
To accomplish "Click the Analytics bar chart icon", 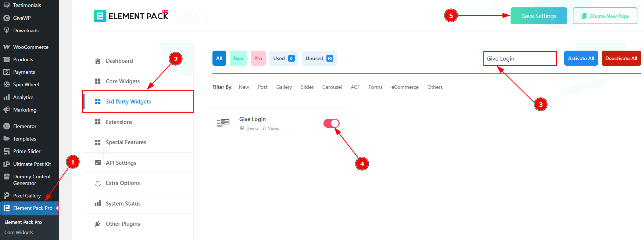I will 7,97.
